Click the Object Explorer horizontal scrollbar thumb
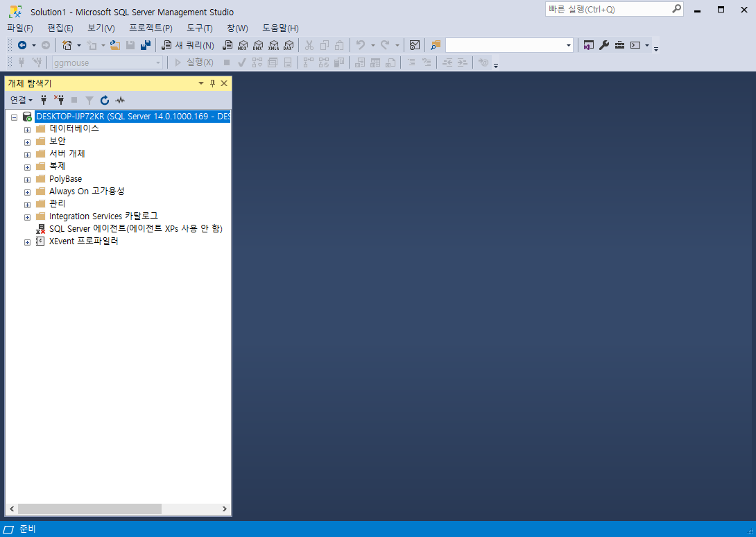 click(89, 509)
